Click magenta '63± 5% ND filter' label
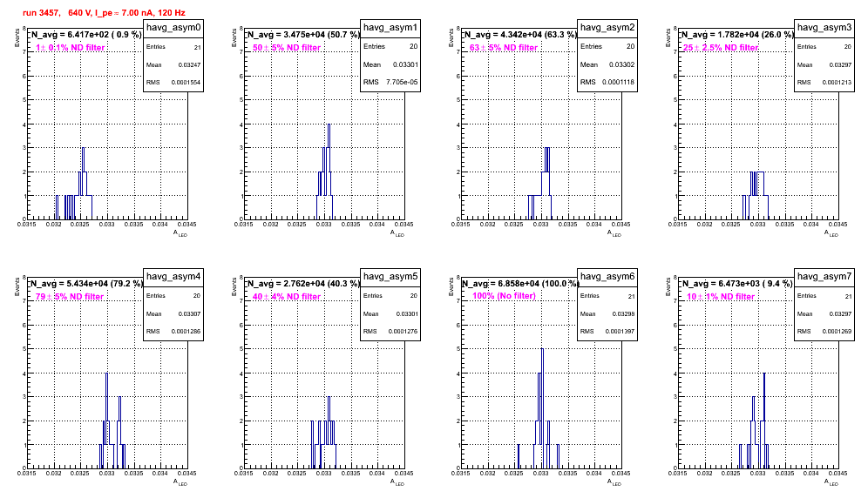 504,48
